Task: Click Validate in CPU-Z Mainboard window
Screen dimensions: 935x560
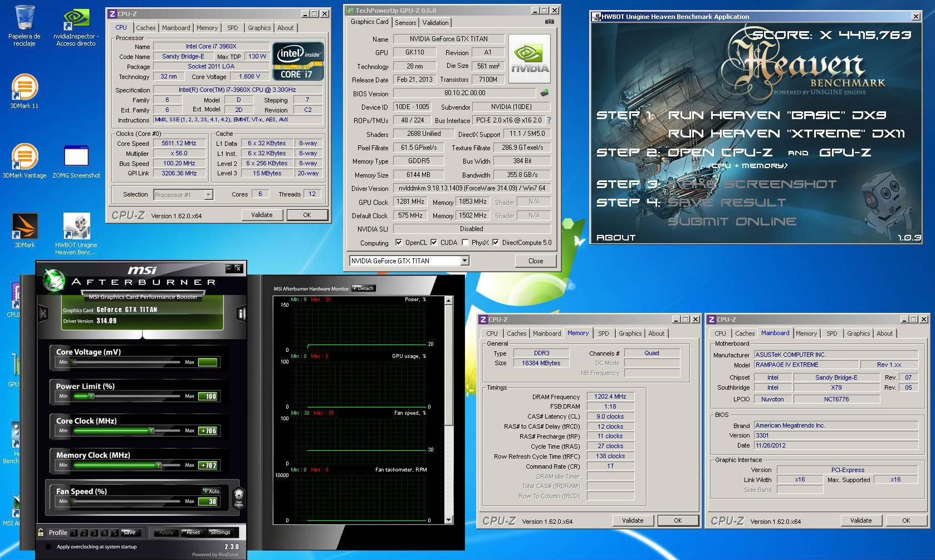Action: pos(861,520)
